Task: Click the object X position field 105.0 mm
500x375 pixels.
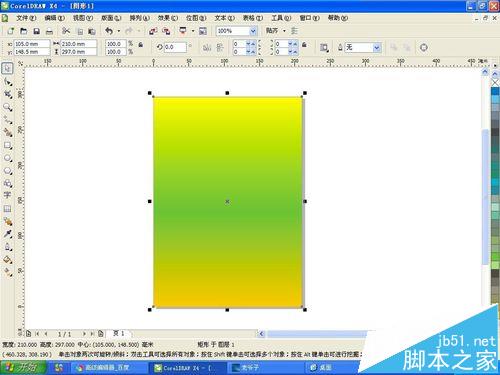Action: (32, 44)
